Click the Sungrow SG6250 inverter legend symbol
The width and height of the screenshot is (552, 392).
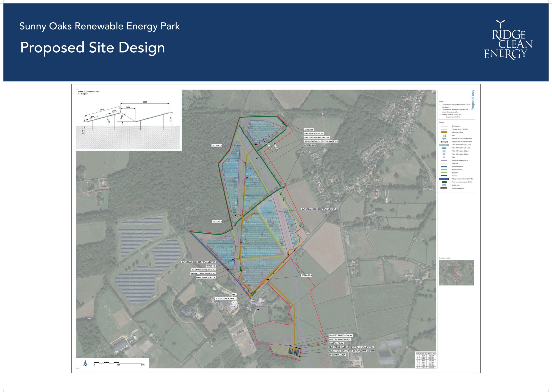(x=444, y=142)
